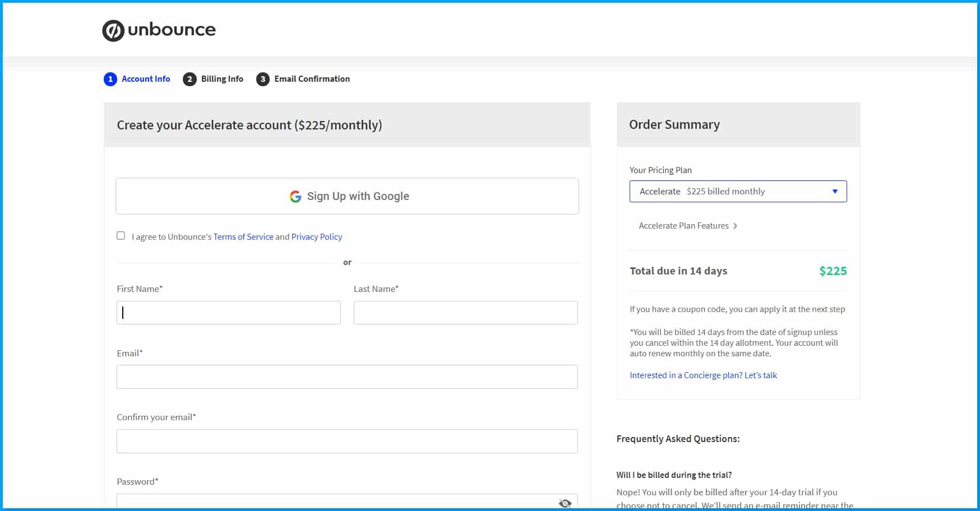Click Will I be billed during the trial question
This screenshot has width=980, height=511.
[x=674, y=475]
